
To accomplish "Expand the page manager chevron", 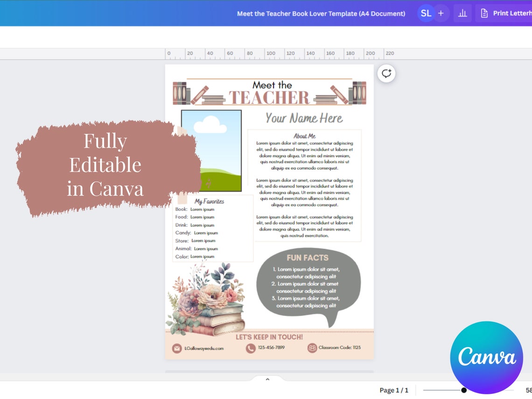I will 267,379.
